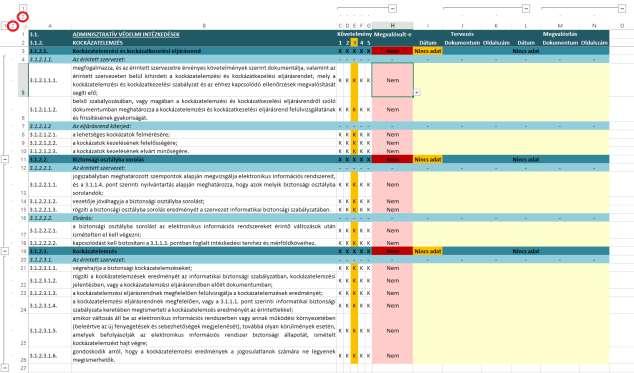
Task: Click 'a lehetséges kockázatok felmérésére;' cell
Action: pyautogui.click(x=204, y=134)
